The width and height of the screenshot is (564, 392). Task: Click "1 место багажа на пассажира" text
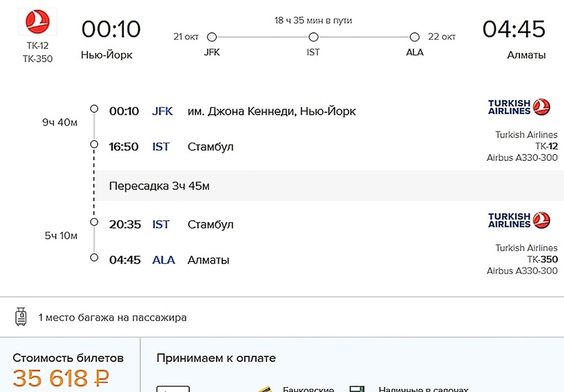coord(112,318)
